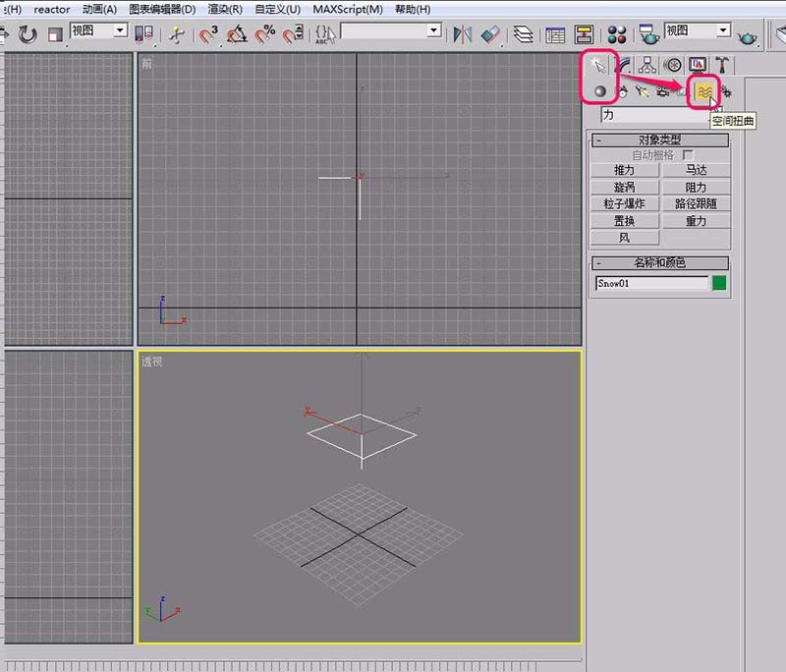Collapse the 名称和颜色 rollout
The width and height of the screenshot is (786, 672).
point(659,262)
